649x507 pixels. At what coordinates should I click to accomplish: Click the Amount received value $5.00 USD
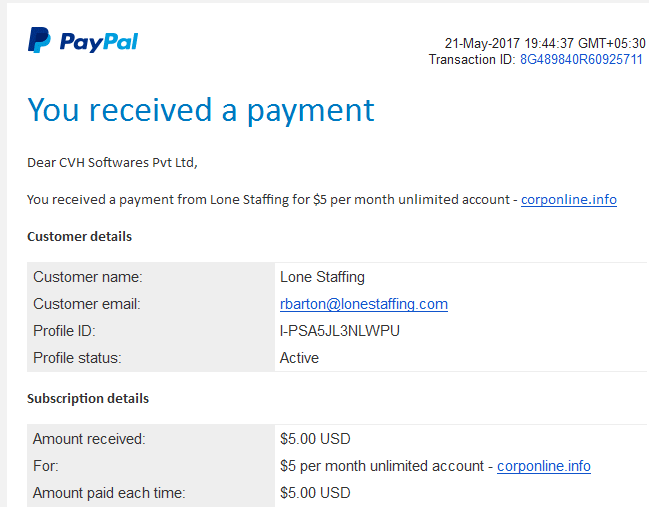[315, 439]
